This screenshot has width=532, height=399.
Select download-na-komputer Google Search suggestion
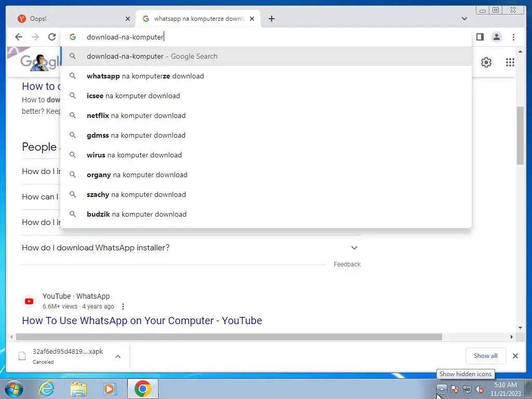(266, 56)
